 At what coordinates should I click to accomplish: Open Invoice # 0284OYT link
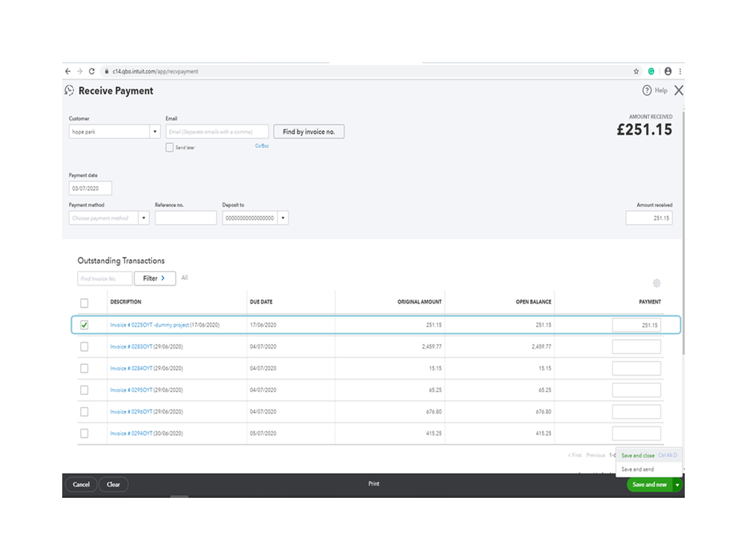[131, 368]
